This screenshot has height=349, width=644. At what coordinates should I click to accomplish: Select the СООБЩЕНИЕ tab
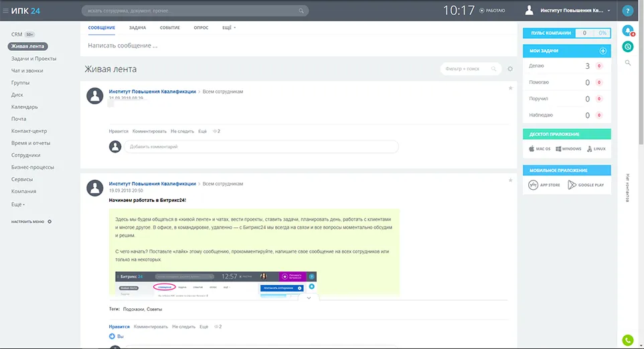(102, 27)
